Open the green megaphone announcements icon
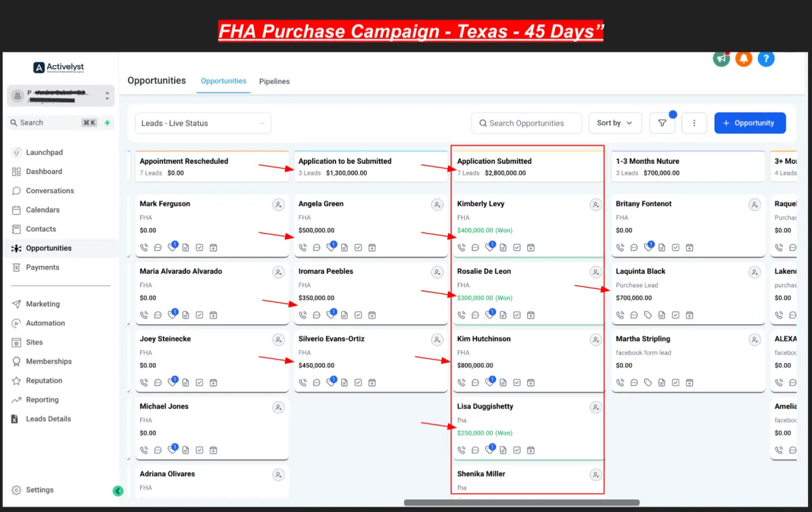Screen dimensions: 812x512 (721, 59)
